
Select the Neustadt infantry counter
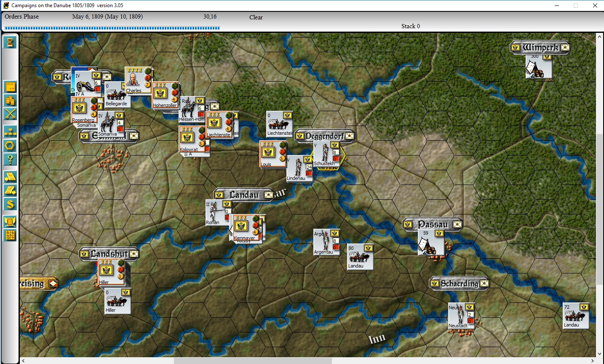click(x=461, y=316)
